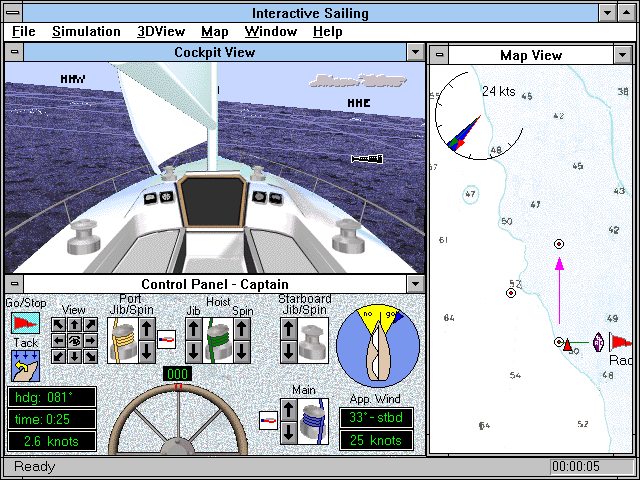This screenshot has height=480, width=640.
Task: Click the rudder angle 000 display
Action: point(178,374)
